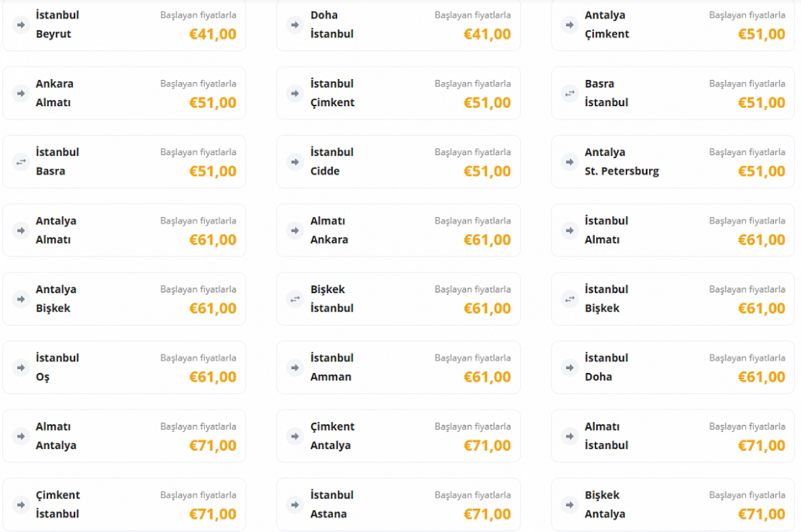This screenshot has width=801, height=532.
Task: Click the €71,00 price for Bişkek–Antalya
Action: 761,514
